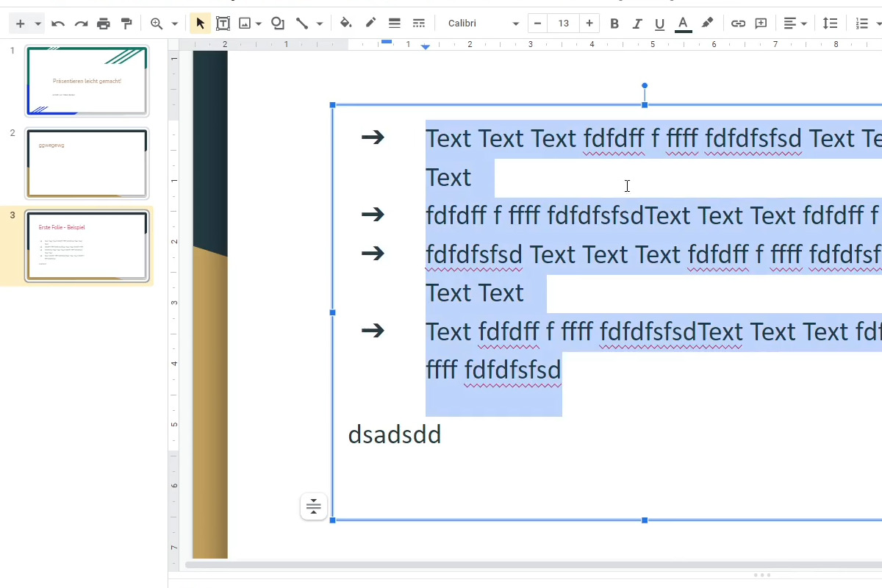Viewport: 882px width, 588px height.
Task: Select the text box tool
Action: pyautogui.click(x=223, y=24)
